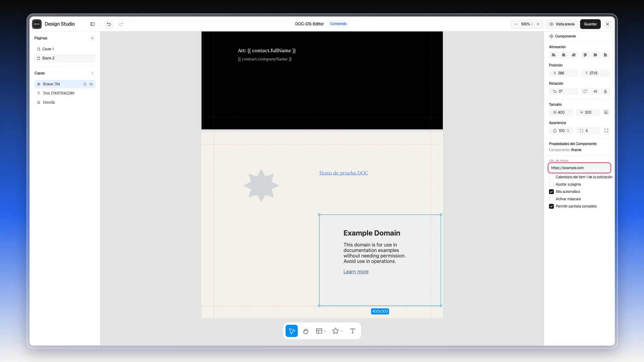The image size is (644, 362).
Task: Add a new page with plus icon
Action: (92, 38)
